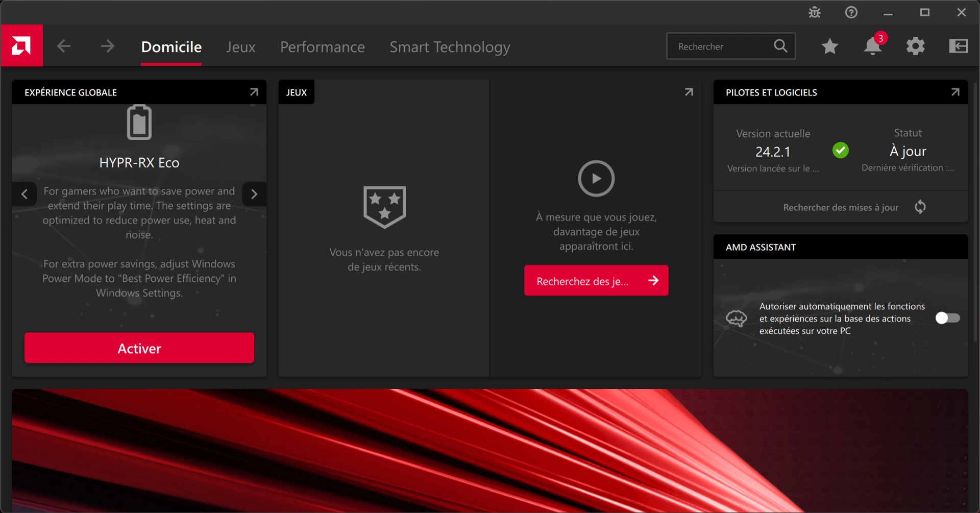Maximize the AMD Software window
980x513 pixels.
[925, 12]
